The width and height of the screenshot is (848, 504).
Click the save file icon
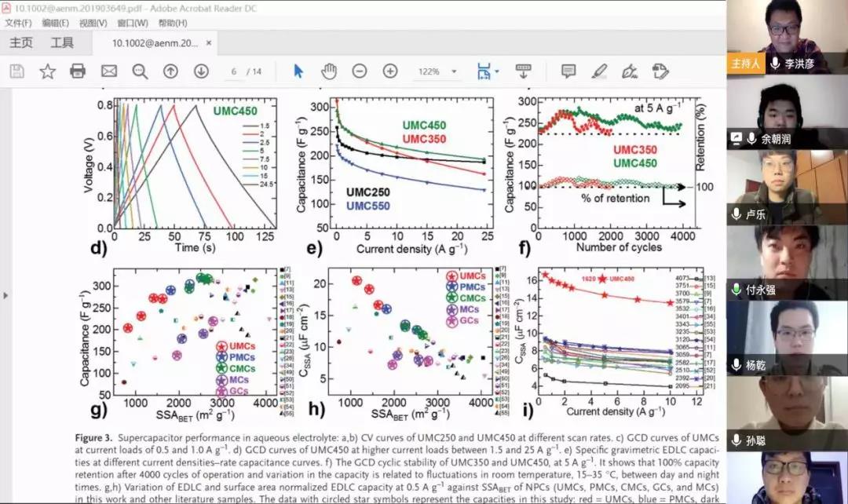[16, 71]
